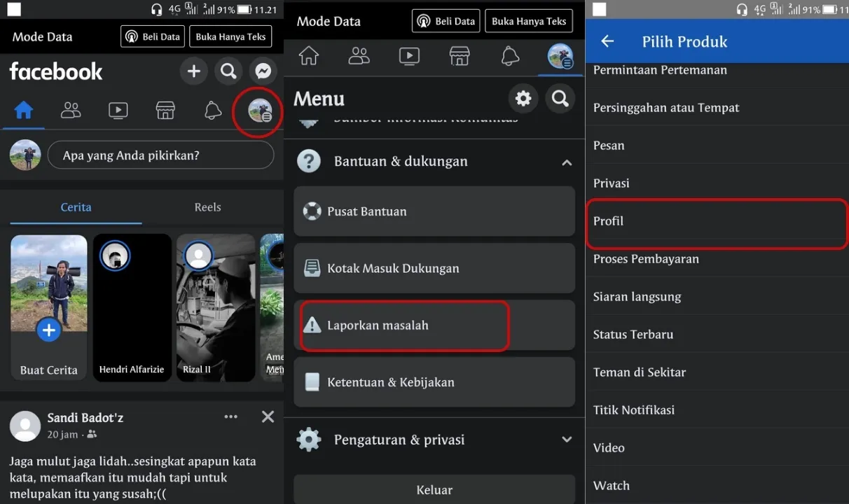Image resolution: width=849 pixels, height=504 pixels.
Task: Switch to the Cerita tab
Action: click(76, 207)
